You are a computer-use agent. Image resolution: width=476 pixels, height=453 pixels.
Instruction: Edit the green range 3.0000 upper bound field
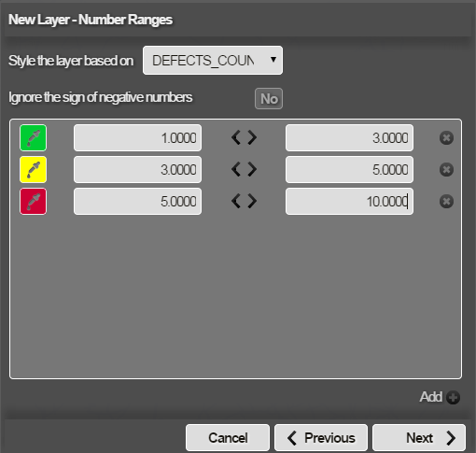point(349,137)
